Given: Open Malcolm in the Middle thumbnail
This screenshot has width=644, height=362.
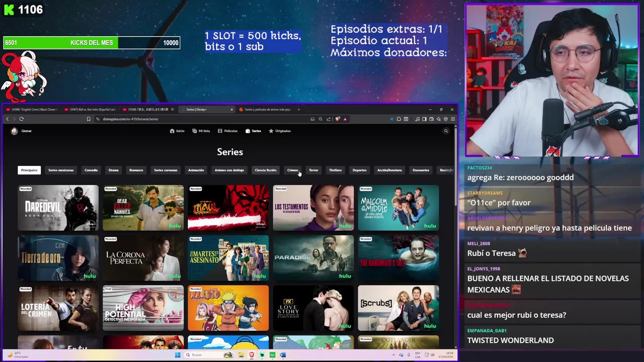Looking at the screenshot, I should (x=398, y=208).
